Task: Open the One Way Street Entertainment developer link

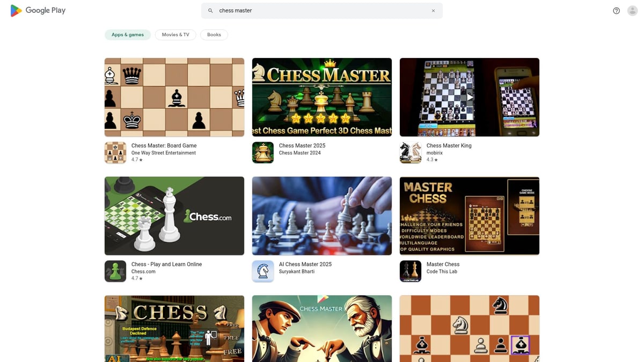Action: [164, 152]
